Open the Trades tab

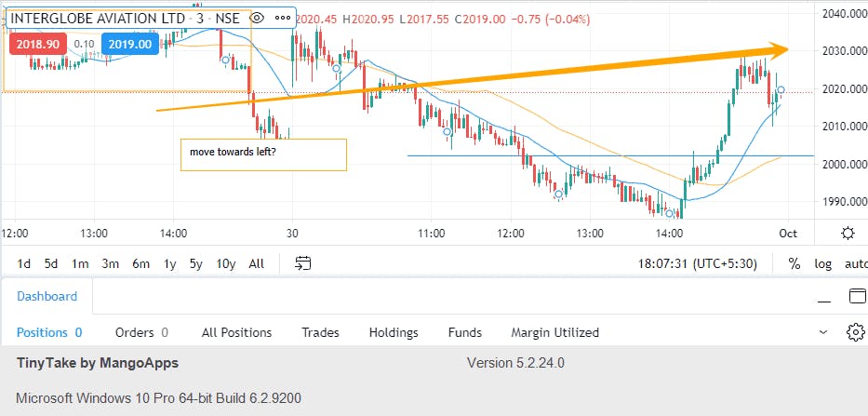point(320,332)
